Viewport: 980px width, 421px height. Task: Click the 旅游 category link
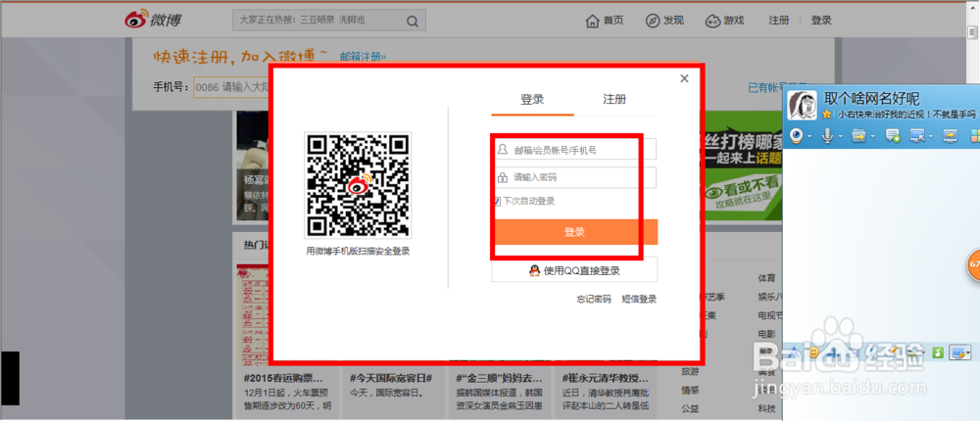click(691, 371)
